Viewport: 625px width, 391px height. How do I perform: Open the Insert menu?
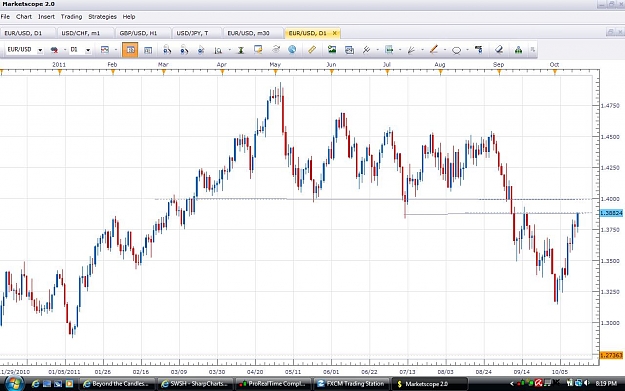46,17
